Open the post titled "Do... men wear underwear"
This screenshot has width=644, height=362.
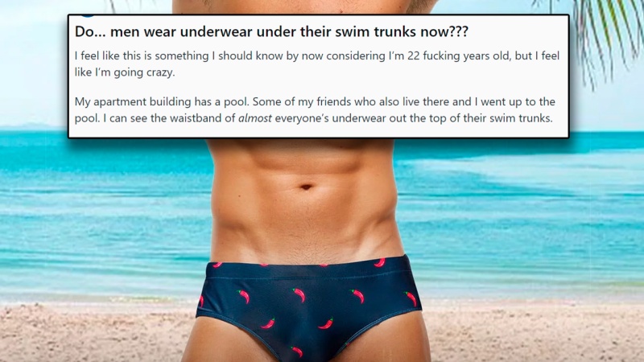[271, 31]
